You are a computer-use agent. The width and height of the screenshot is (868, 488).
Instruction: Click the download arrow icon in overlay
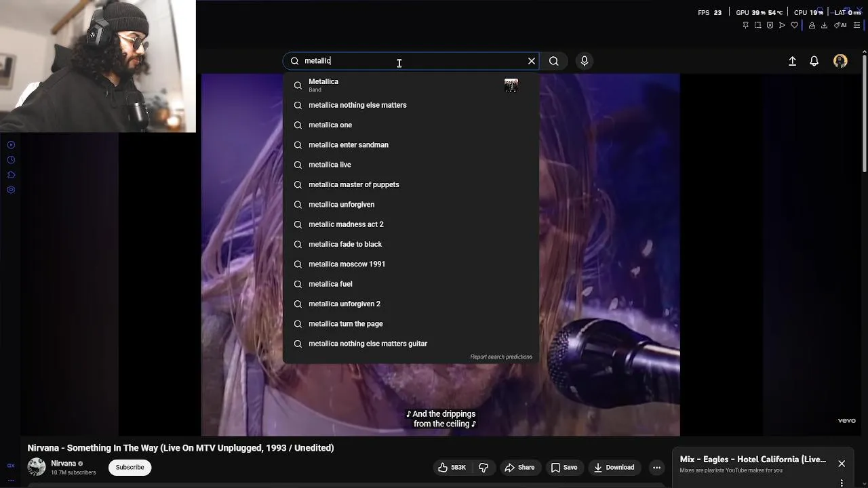824,25
